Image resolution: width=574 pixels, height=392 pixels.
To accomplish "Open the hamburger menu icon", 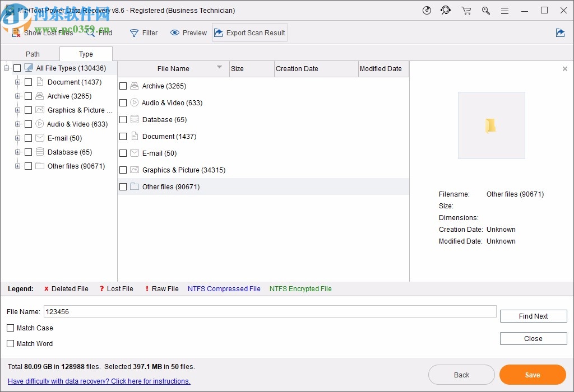I will (504, 10).
